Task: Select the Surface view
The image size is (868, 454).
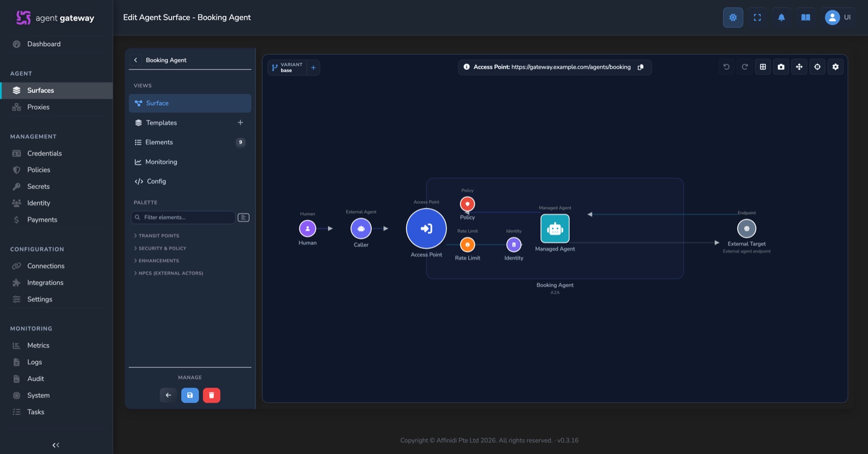Action: [x=190, y=103]
